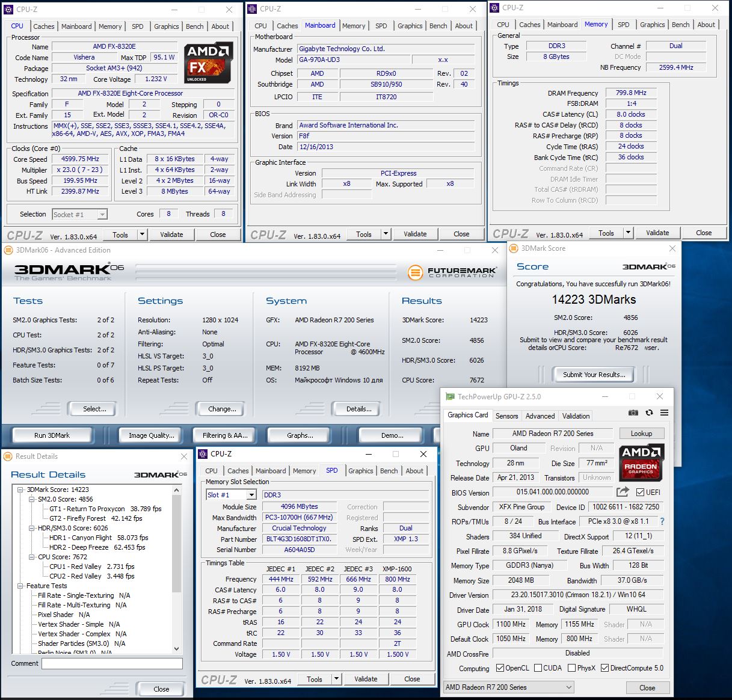Select GT1 - Return To Proxycon row
Screen dimensions: 732x700
105,509
